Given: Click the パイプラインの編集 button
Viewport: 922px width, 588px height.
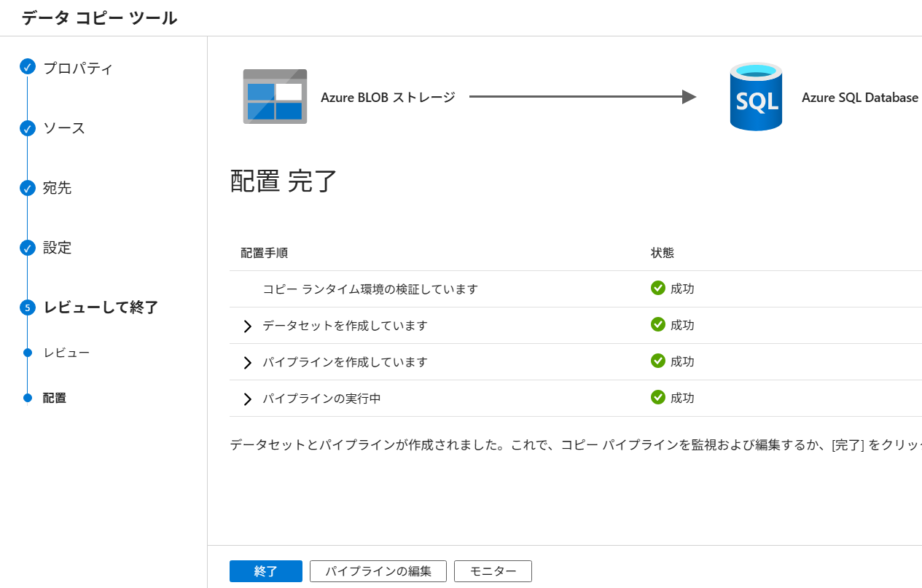Looking at the screenshot, I should (x=378, y=571).
